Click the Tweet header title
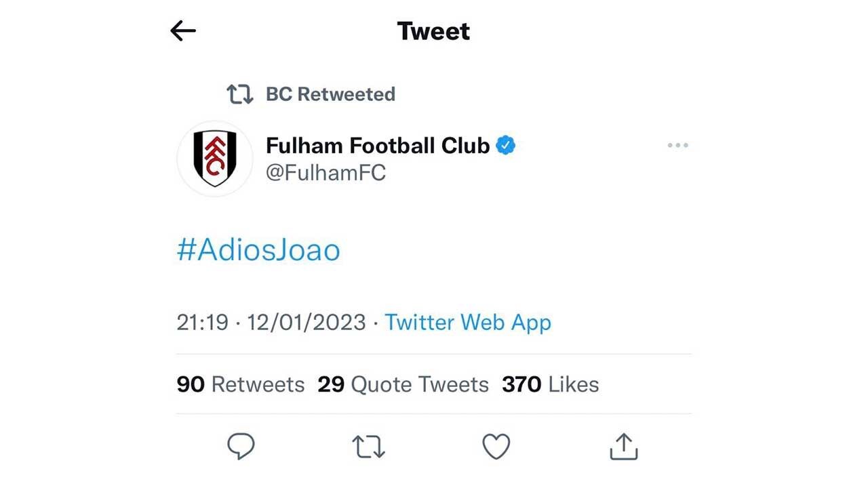Viewport: 868px width, 488px height. 433,31
